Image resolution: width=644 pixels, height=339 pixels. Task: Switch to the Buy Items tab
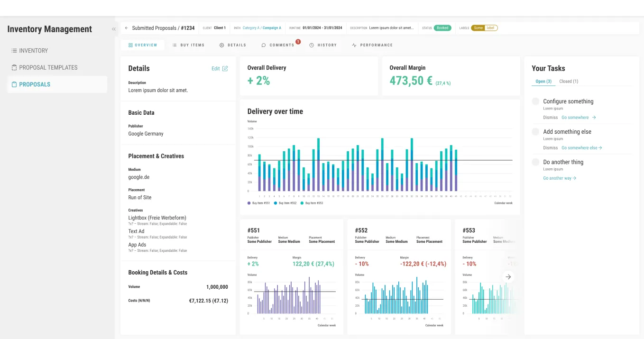point(188,45)
